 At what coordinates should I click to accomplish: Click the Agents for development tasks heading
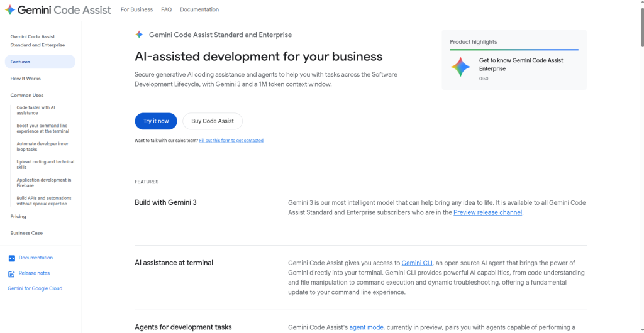coord(183,327)
